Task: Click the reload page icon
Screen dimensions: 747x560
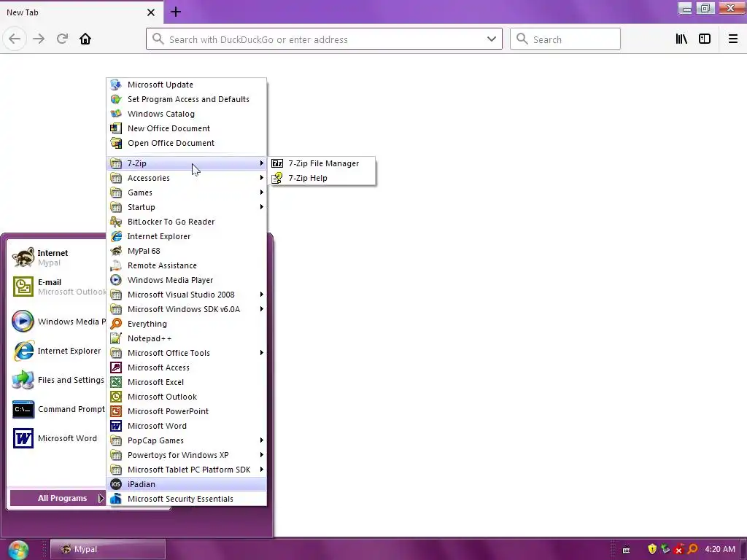Action: [62, 39]
